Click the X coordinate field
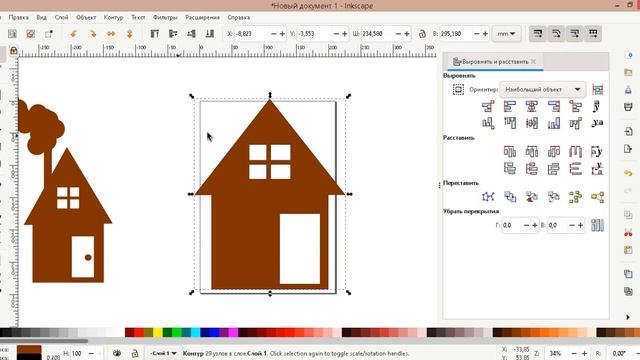The image size is (640, 360). (x=252, y=34)
